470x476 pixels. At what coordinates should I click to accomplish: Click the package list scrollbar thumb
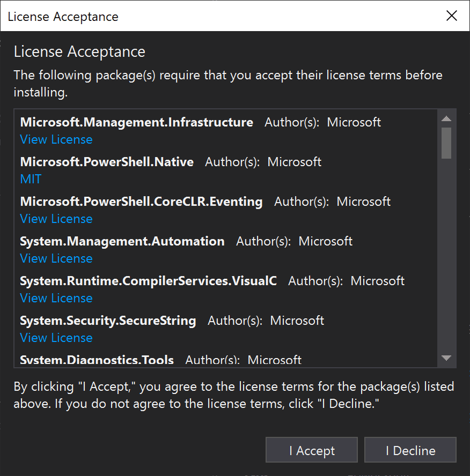tap(446, 143)
